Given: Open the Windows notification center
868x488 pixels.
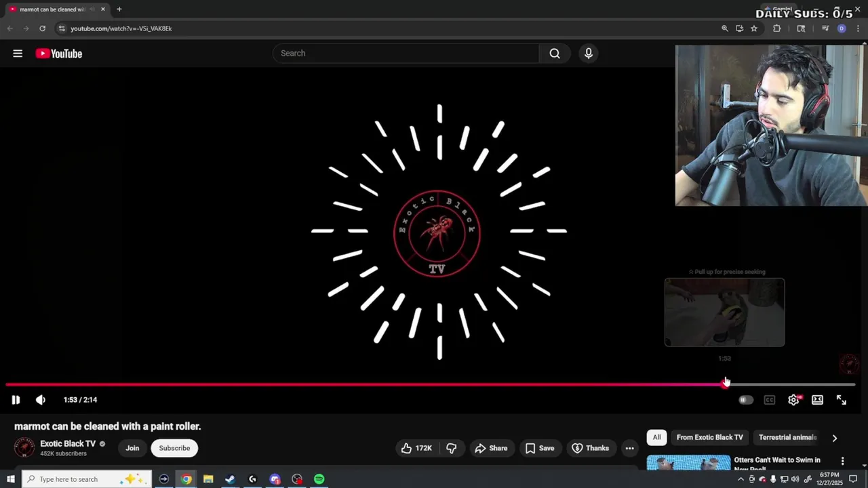Looking at the screenshot, I should click(x=853, y=479).
